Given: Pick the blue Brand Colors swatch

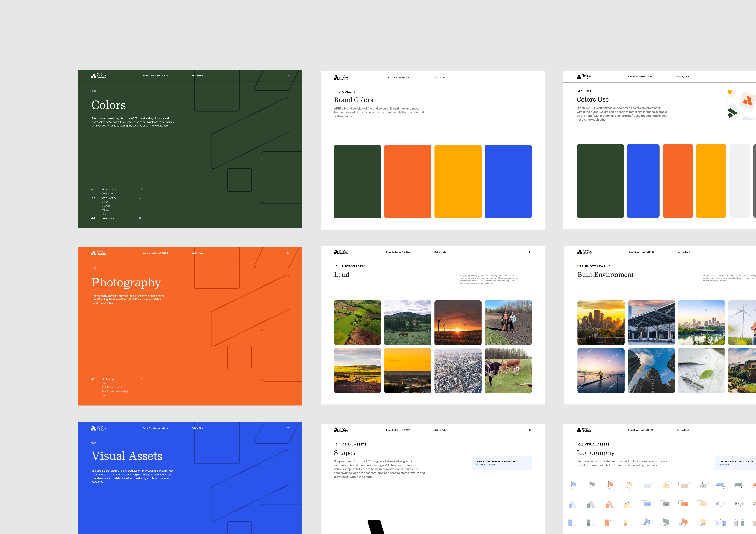Looking at the screenshot, I should [x=508, y=182].
